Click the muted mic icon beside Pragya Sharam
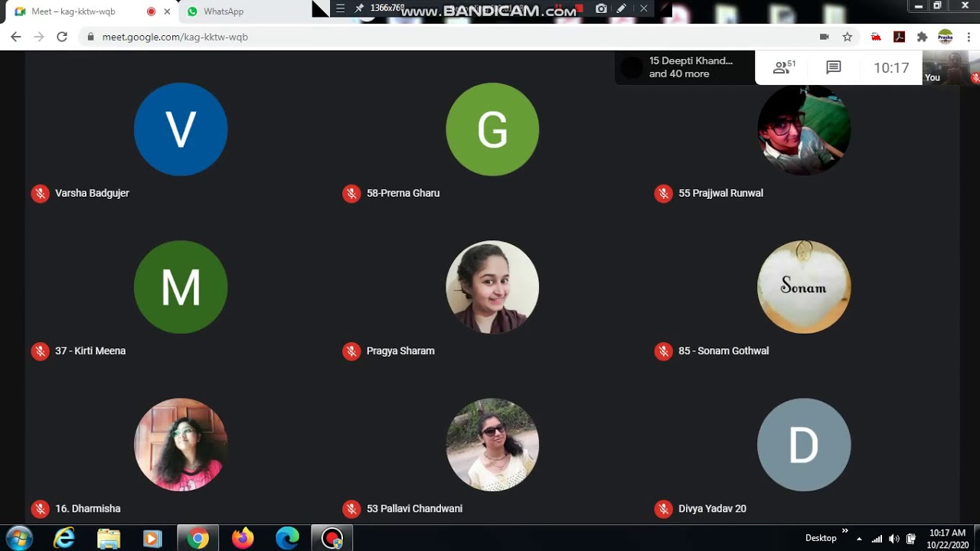Viewport: 980px width, 551px height. point(351,351)
